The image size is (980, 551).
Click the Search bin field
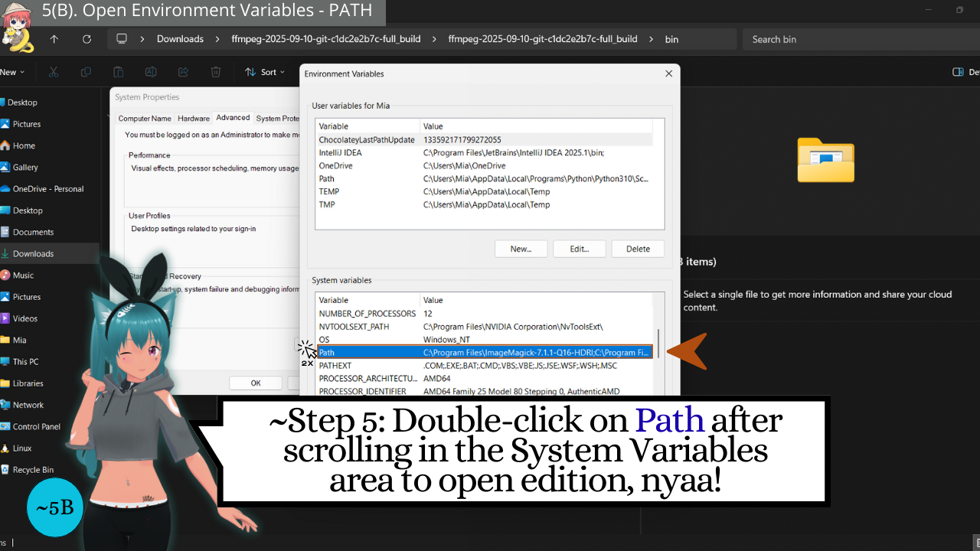pyautogui.click(x=861, y=39)
